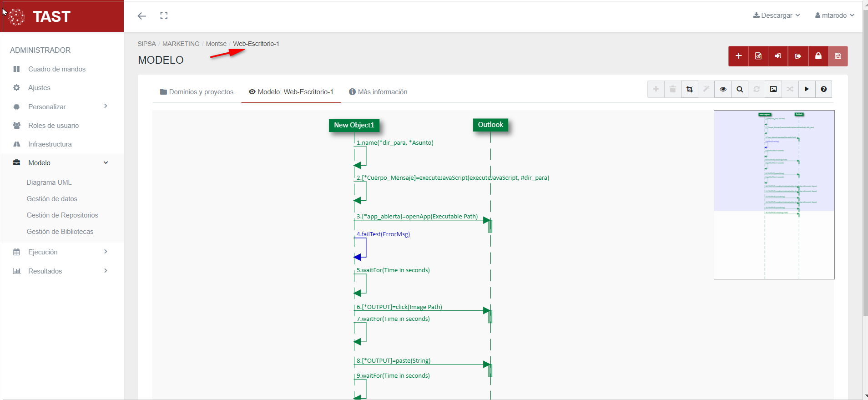This screenshot has height=400, width=868.
Task: Click the red import arrow icon
Action: [778, 56]
